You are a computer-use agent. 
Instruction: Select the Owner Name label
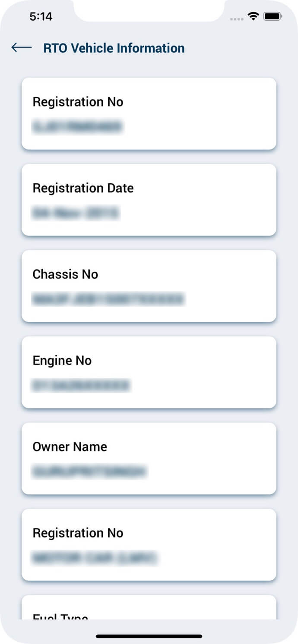tap(70, 447)
